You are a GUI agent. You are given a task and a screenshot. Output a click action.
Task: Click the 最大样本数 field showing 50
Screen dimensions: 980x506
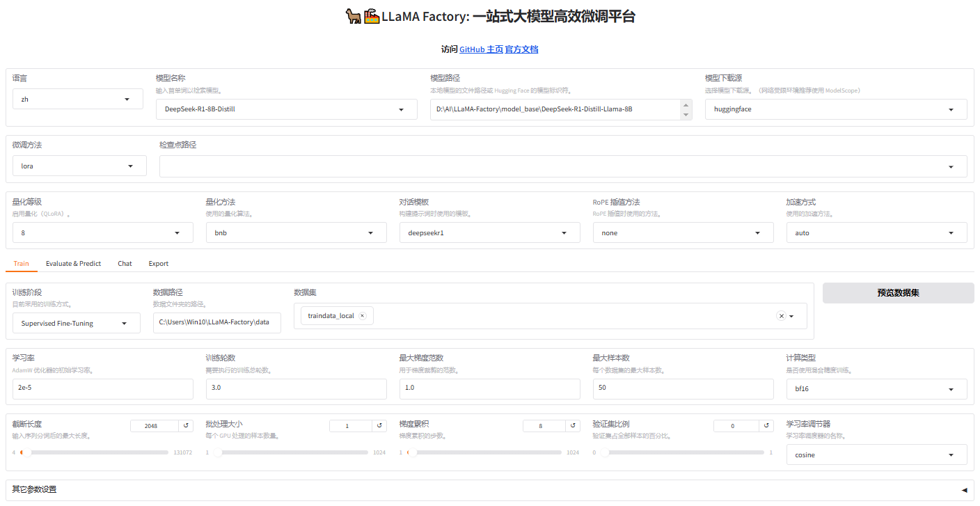683,389
